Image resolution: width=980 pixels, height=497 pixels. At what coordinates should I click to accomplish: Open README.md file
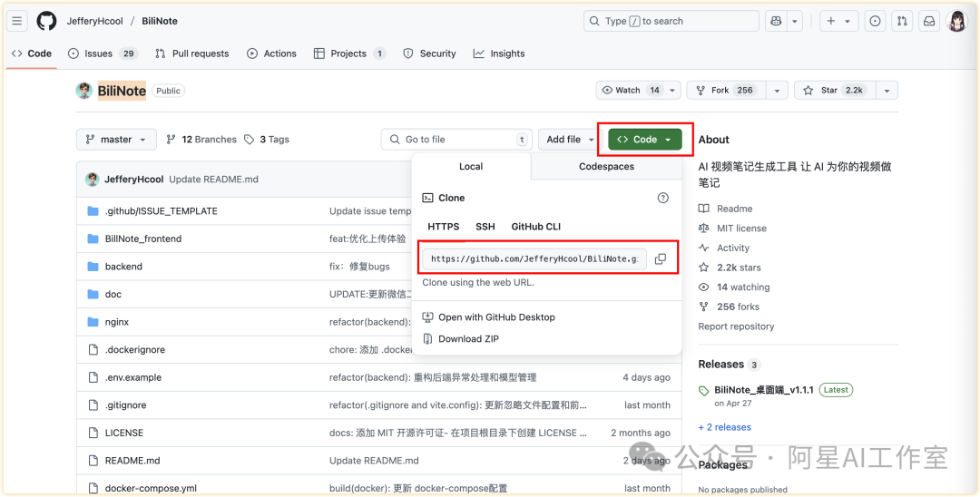[x=132, y=461]
